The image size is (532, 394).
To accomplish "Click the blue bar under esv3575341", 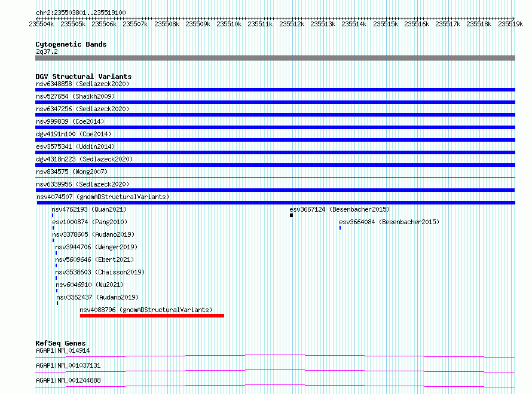I will tap(275, 152).
